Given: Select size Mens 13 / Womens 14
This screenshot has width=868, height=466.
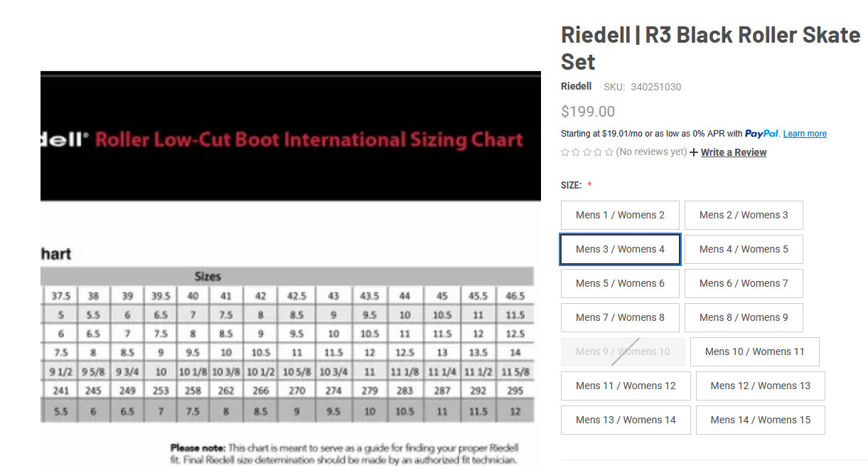Looking at the screenshot, I should [626, 420].
